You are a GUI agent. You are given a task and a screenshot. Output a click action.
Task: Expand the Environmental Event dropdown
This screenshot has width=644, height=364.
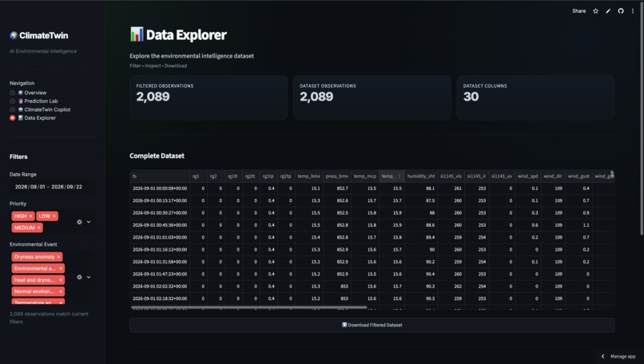[89, 277]
